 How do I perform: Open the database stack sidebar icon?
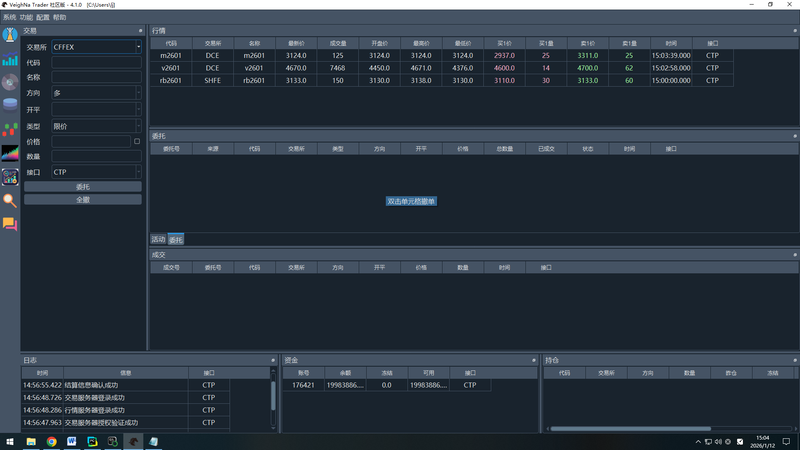10,104
